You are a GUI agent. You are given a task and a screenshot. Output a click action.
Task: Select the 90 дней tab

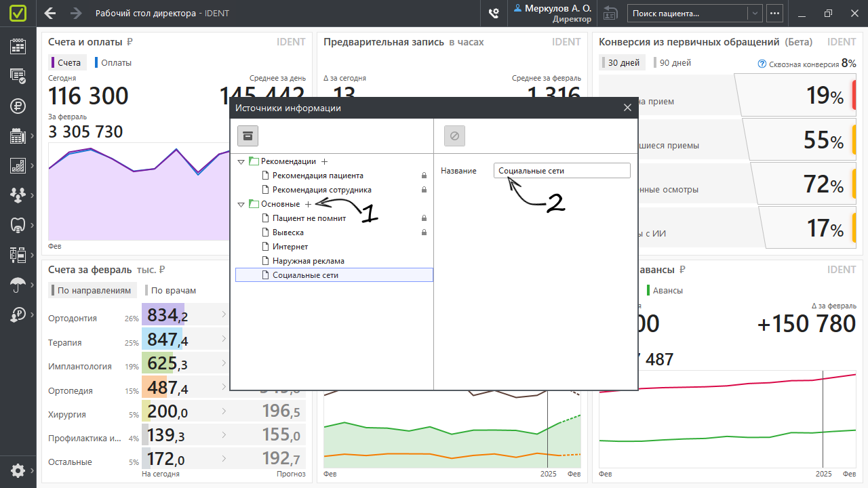(x=673, y=62)
